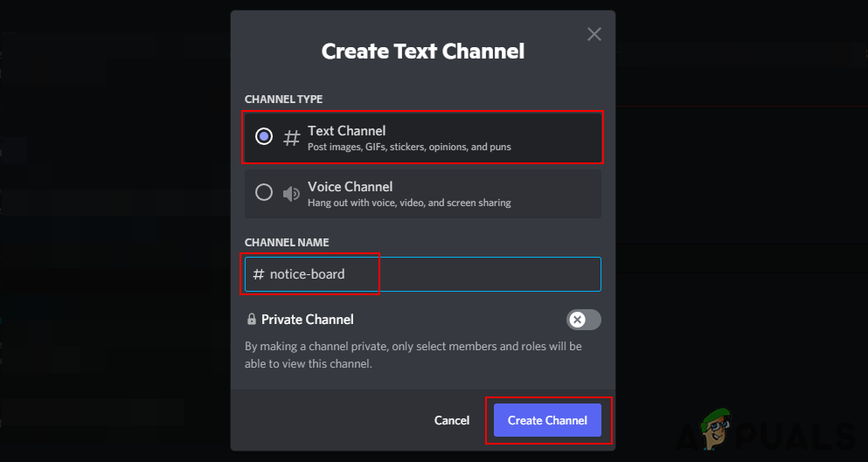Click the speaker icon beside Voice Channel

[291, 193]
